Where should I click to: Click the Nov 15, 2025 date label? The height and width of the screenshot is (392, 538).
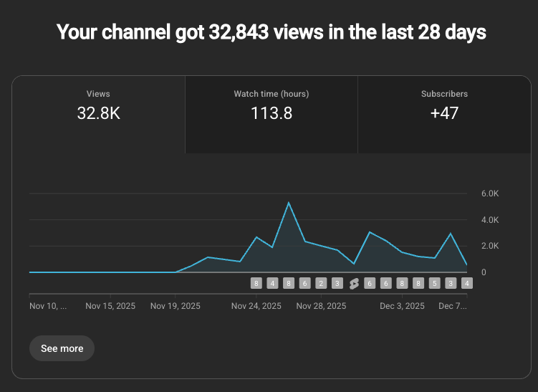click(x=110, y=306)
